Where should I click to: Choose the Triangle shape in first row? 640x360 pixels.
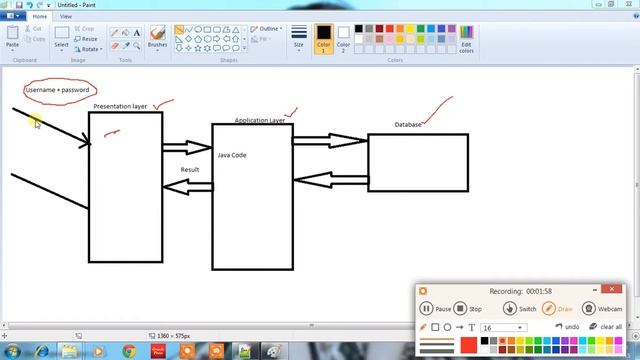coord(236,30)
